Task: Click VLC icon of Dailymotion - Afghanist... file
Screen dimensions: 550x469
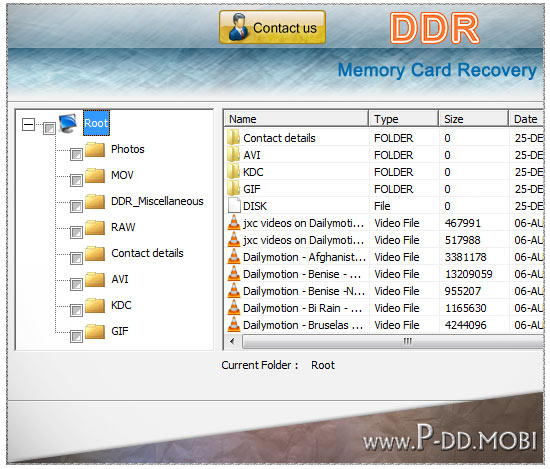Action: (234, 257)
